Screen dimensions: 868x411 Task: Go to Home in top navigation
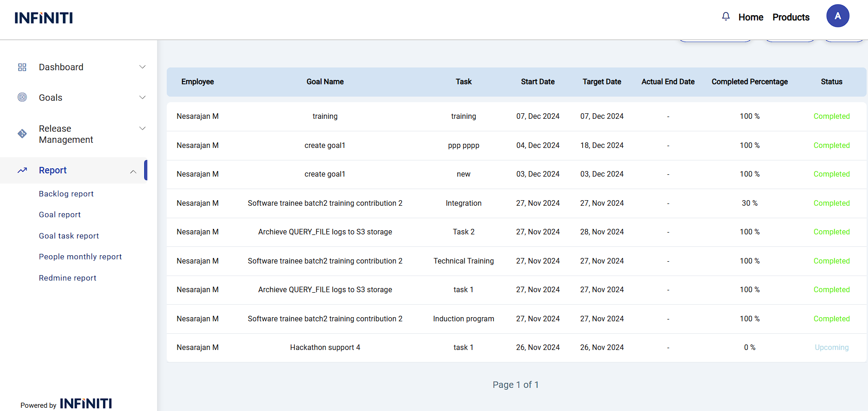(751, 17)
